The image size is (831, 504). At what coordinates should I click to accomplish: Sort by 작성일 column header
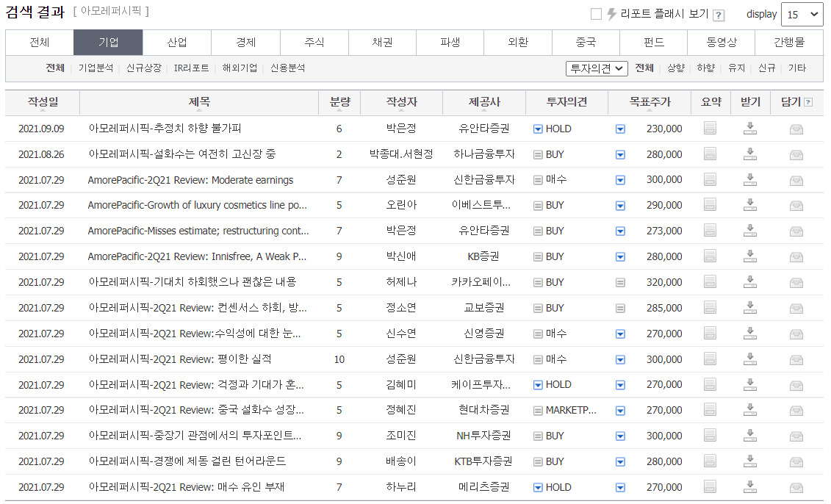click(x=43, y=101)
